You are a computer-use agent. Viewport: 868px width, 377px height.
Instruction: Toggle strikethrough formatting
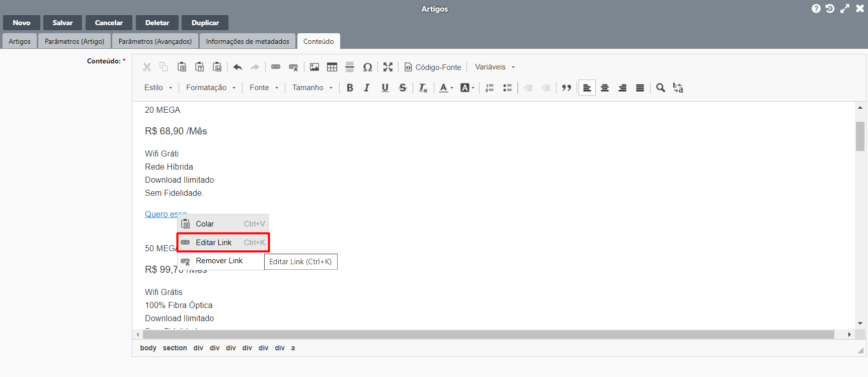point(403,88)
